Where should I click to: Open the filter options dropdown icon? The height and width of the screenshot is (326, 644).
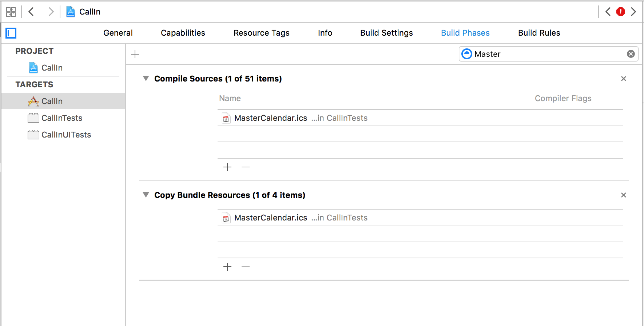click(x=466, y=54)
